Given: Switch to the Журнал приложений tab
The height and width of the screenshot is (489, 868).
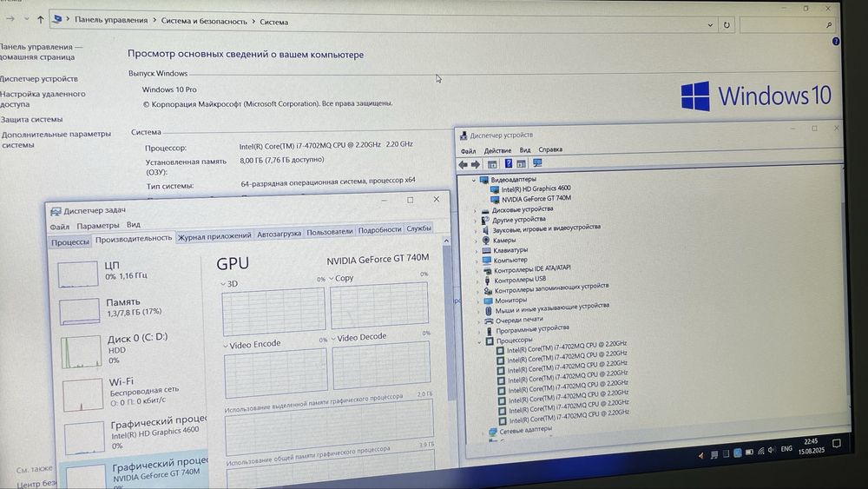Looking at the screenshot, I should 214,236.
